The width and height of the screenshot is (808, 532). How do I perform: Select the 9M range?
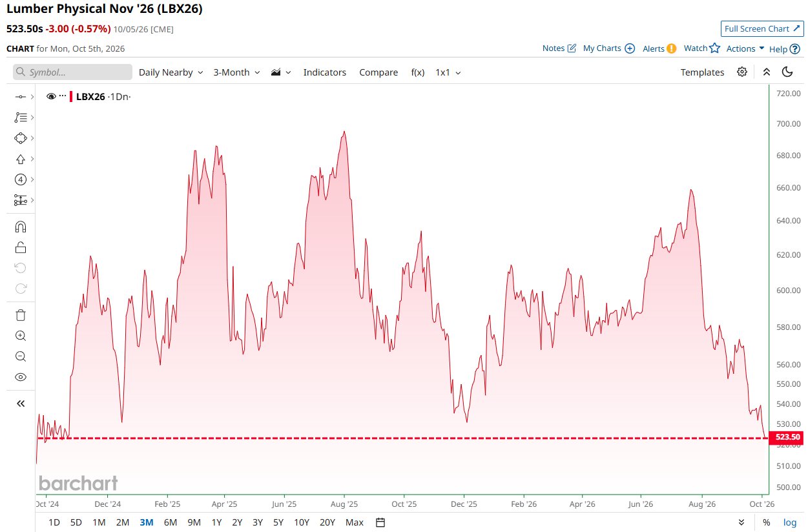(194, 522)
